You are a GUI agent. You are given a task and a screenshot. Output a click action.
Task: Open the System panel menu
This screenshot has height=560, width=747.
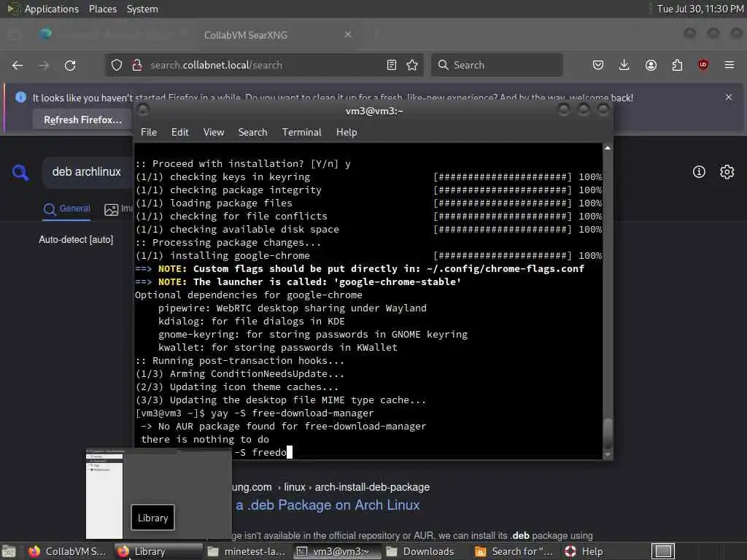pyautogui.click(x=142, y=9)
